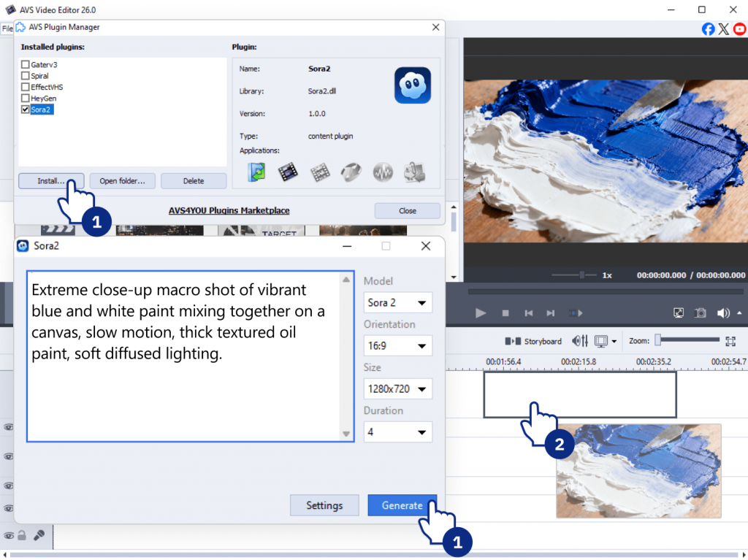This screenshot has width=748, height=560.
Task: Take a snapshot with the camera icon
Action: point(701,312)
